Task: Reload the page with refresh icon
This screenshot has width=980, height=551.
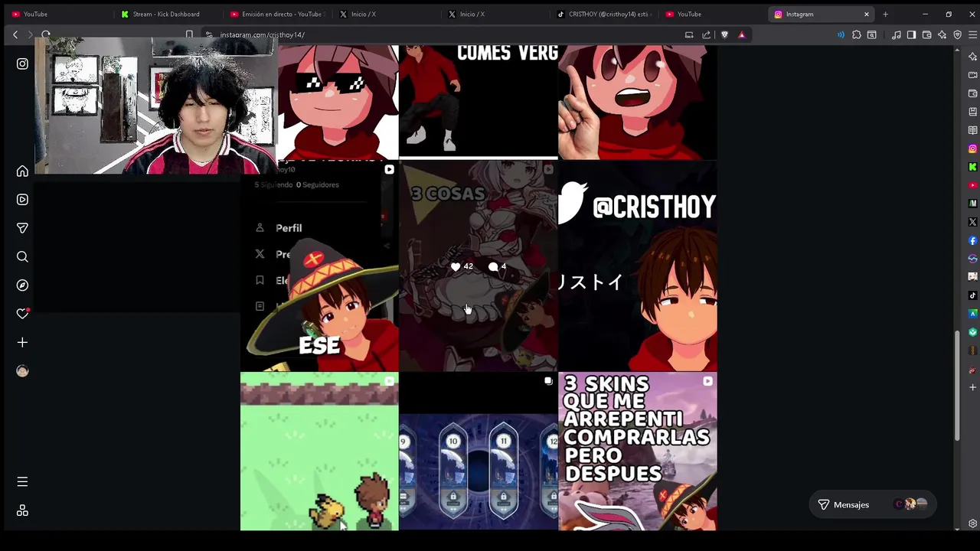Action: tap(46, 34)
